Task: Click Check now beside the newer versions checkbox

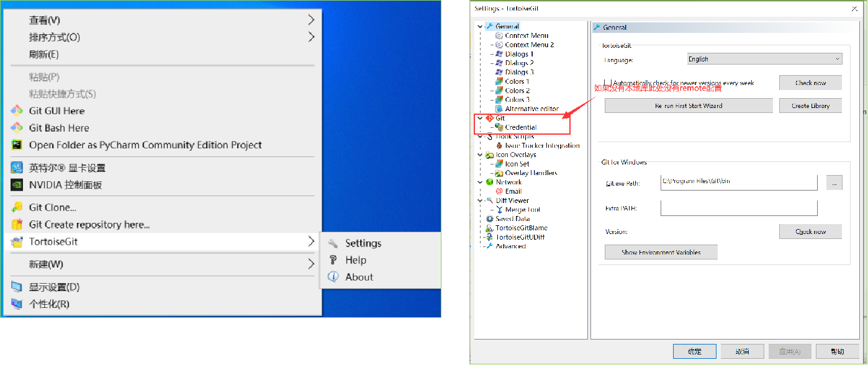Action: (x=810, y=83)
